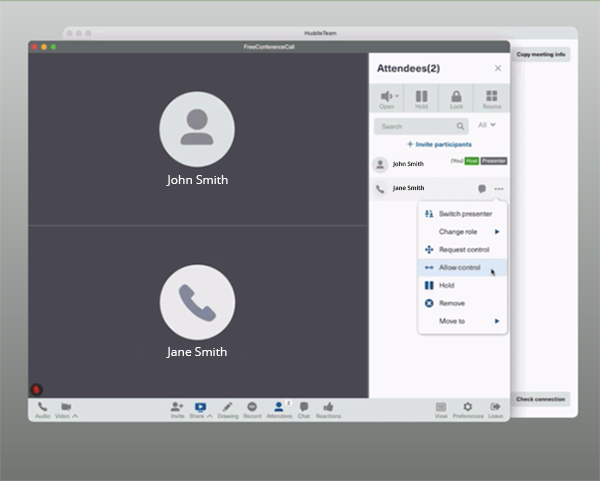The width and height of the screenshot is (600, 481).
Task: Choose Switch presenter from context menu
Action: (x=462, y=214)
